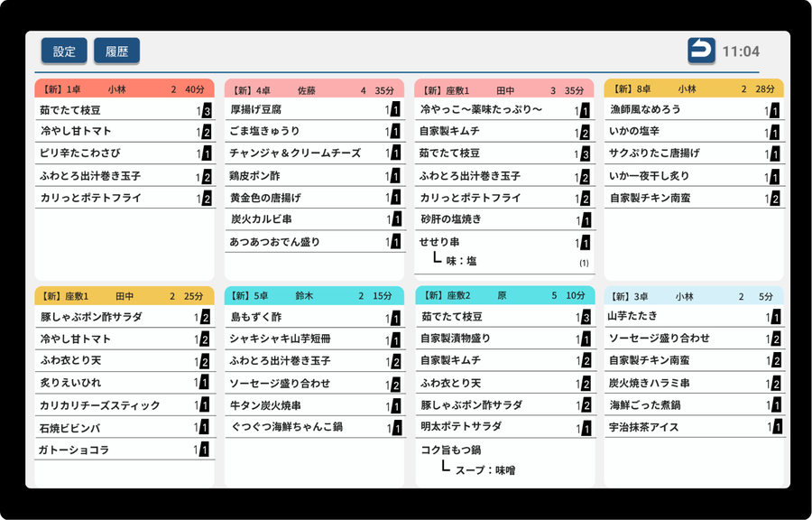Click the blue return arrow icon
Image resolution: width=812 pixels, height=520 pixels.
pos(701,51)
